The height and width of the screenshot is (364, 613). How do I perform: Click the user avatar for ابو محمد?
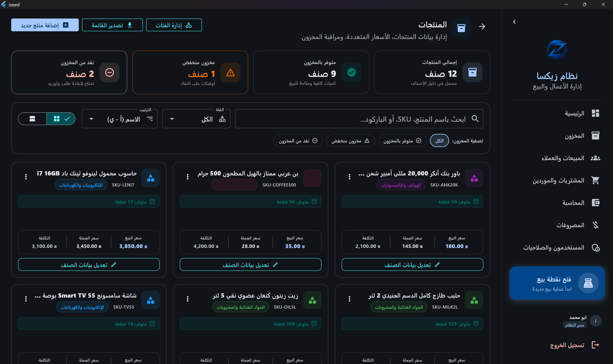(x=596, y=321)
